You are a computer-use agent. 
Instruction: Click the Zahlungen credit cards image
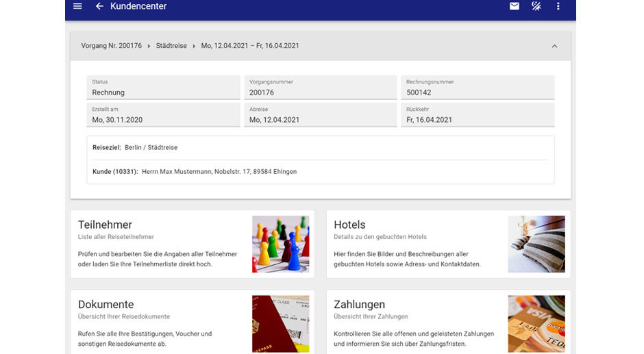pyautogui.click(x=536, y=324)
